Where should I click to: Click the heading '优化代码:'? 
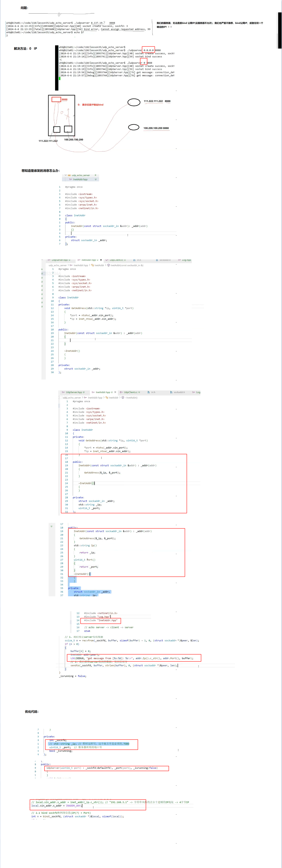point(32,712)
